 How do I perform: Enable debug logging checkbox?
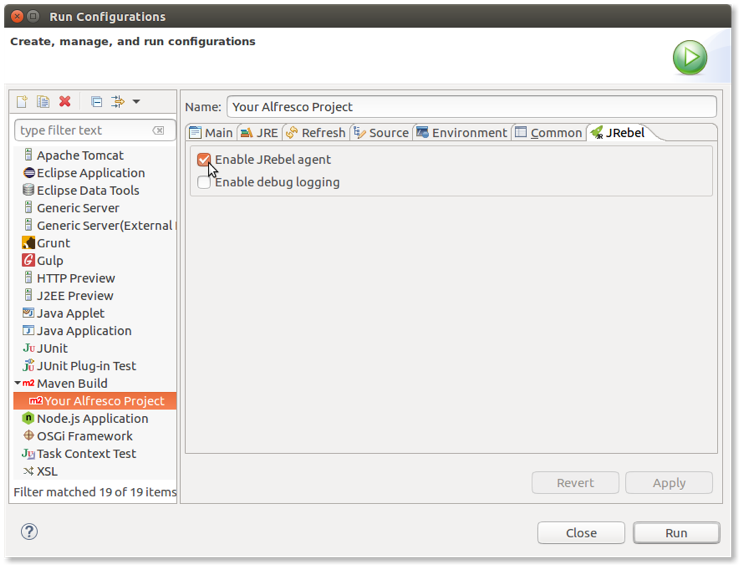(205, 183)
